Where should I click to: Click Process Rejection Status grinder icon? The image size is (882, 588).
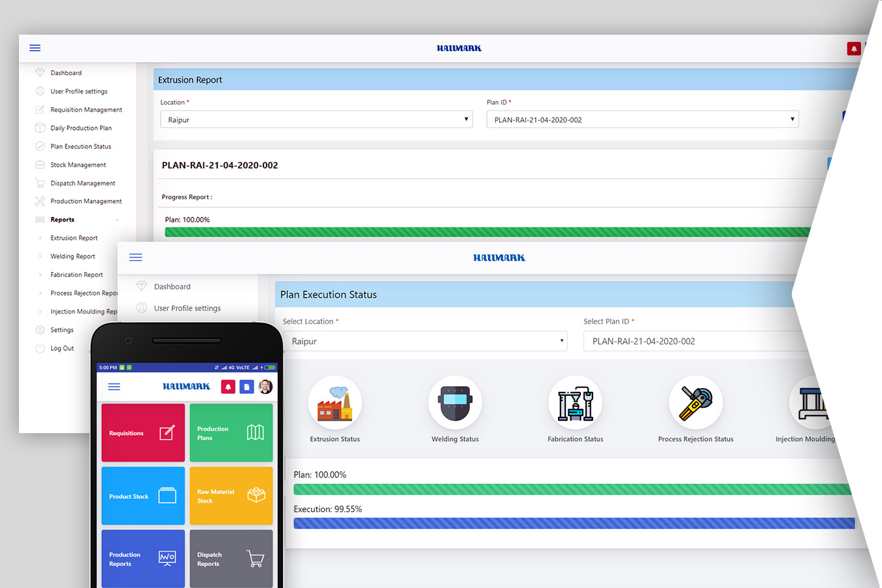click(x=696, y=402)
